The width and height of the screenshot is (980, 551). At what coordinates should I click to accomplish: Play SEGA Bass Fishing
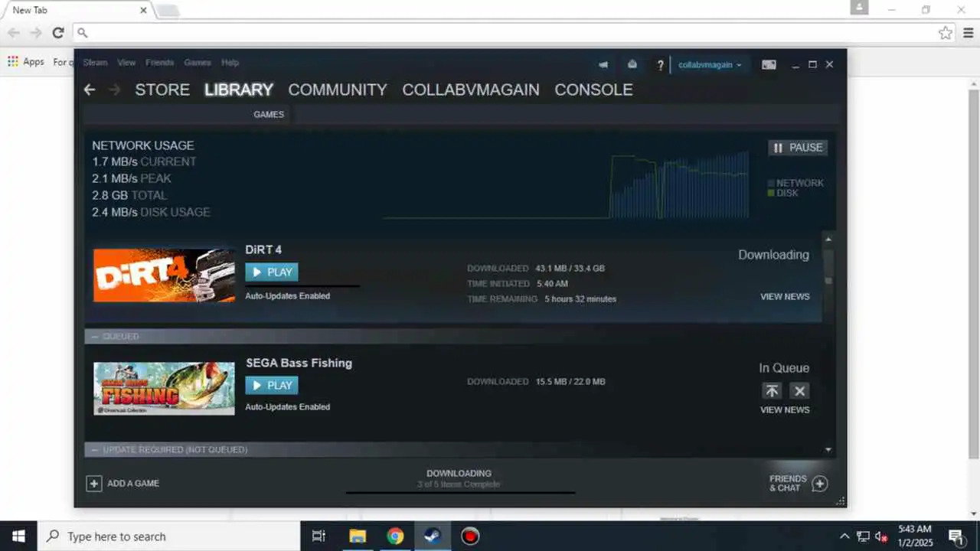272,385
